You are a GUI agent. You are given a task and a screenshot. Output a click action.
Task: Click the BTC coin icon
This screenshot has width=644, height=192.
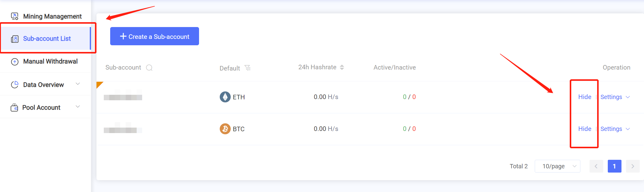(x=225, y=129)
